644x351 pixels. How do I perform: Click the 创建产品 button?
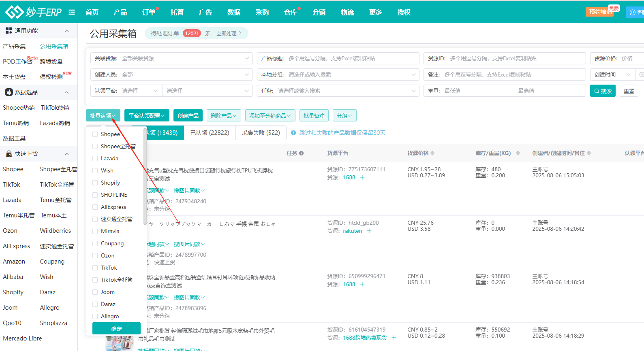click(188, 116)
